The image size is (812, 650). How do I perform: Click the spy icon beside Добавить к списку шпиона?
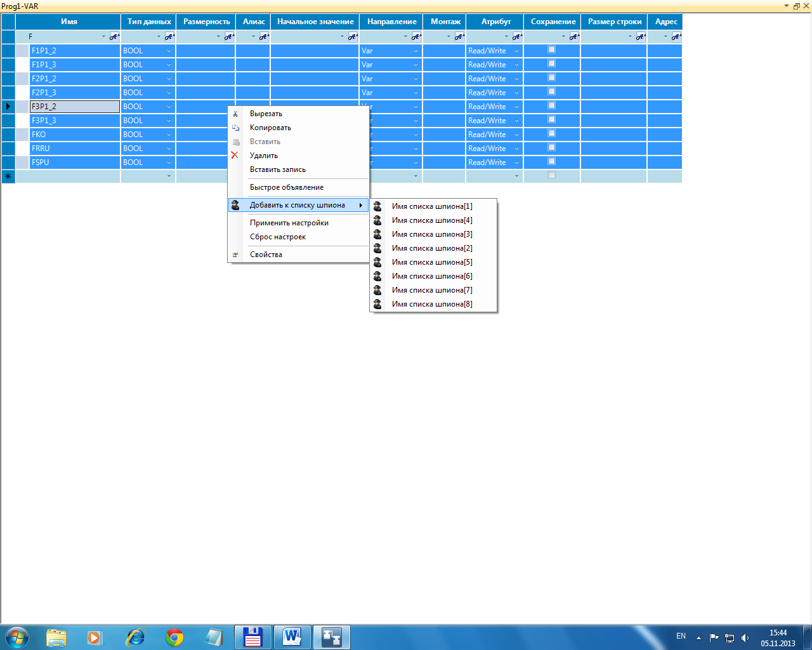pos(235,205)
